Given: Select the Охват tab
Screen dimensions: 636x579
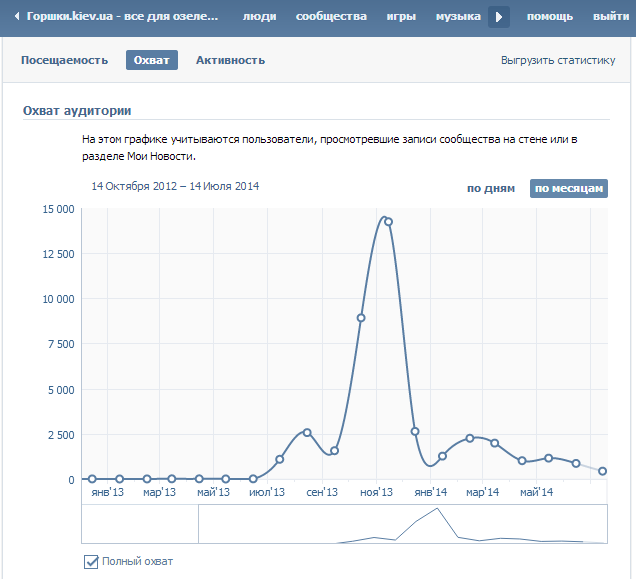Looking at the screenshot, I should (x=152, y=60).
